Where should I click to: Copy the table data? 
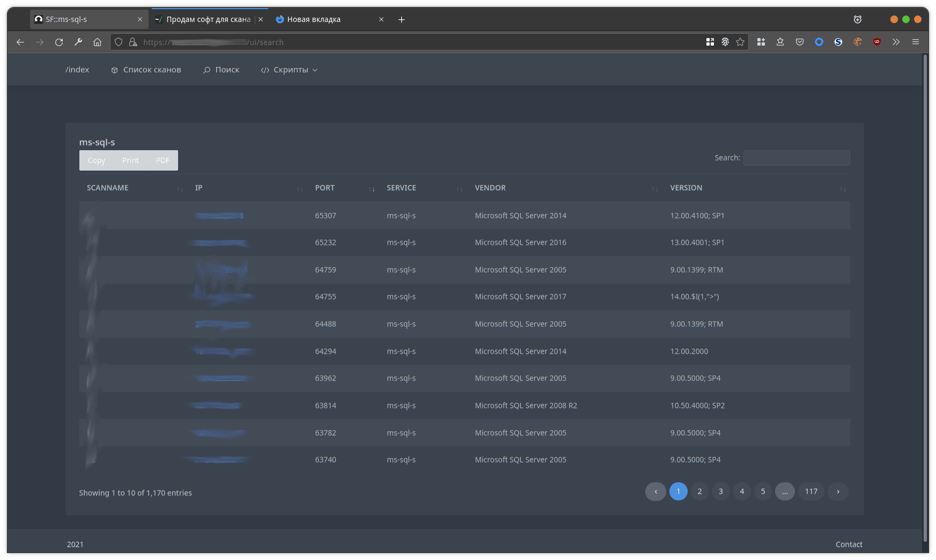coord(97,160)
